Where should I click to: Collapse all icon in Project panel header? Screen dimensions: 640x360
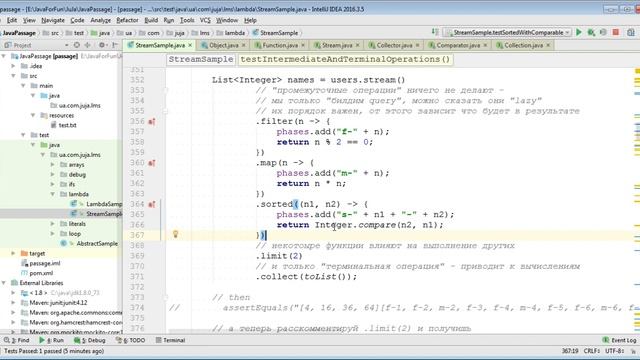87,45
